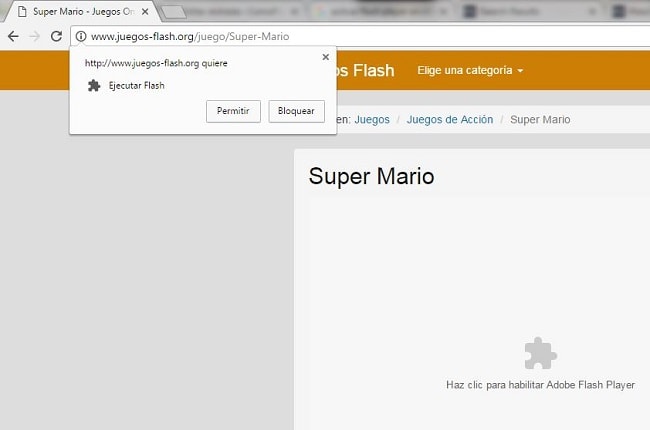Dismiss the Flash permission popup with X
This screenshot has height=430, width=650.
(x=326, y=57)
